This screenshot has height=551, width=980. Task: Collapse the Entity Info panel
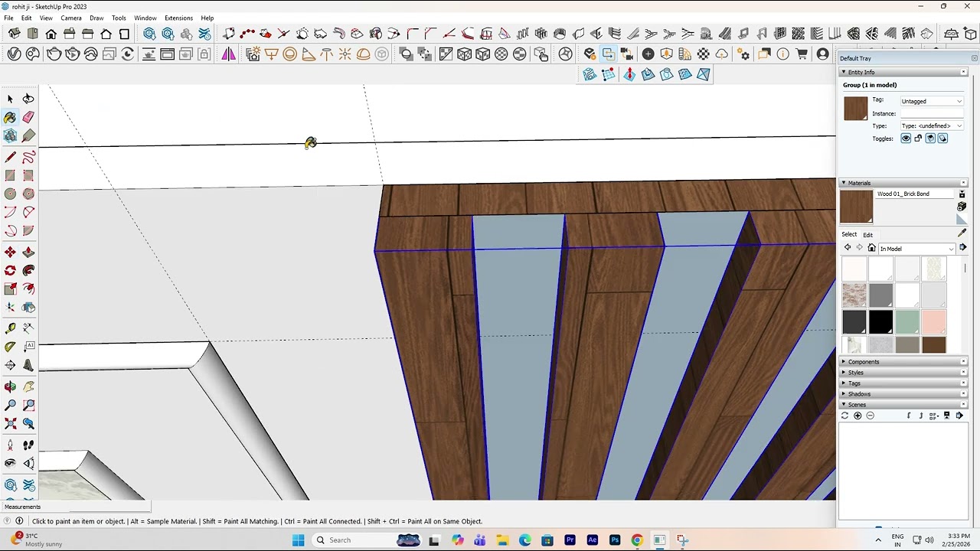click(x=903, y=72)
